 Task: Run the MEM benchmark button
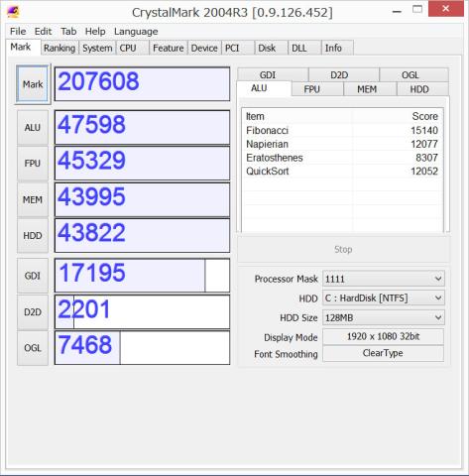[x=33, y=199]
